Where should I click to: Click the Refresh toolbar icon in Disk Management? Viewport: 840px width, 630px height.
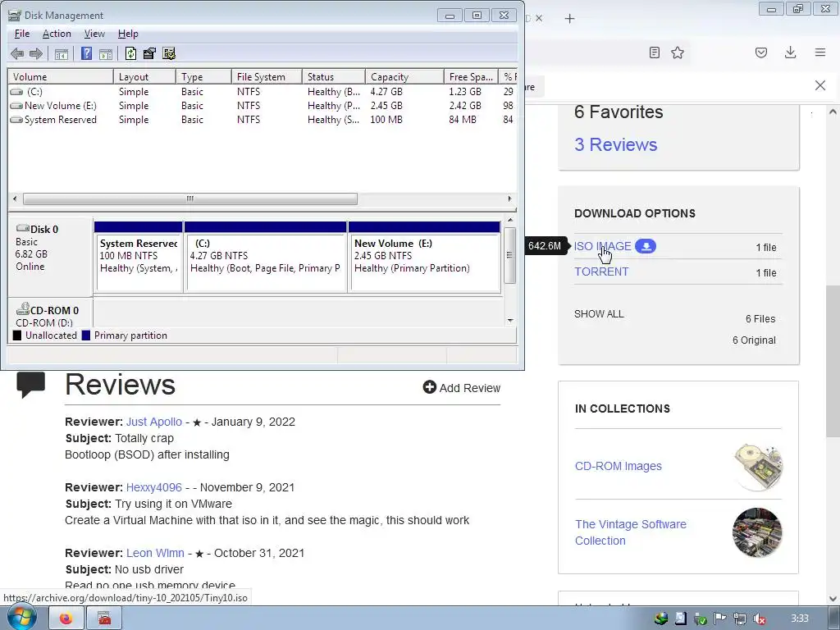130,53
